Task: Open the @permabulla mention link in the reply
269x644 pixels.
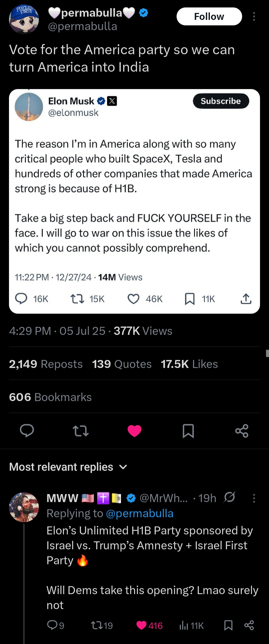Action: coord(140,513)
